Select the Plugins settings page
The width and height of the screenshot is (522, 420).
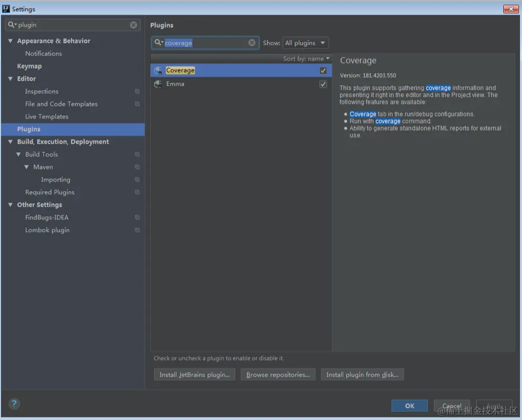pyautogui.click(x=73, y=129)
